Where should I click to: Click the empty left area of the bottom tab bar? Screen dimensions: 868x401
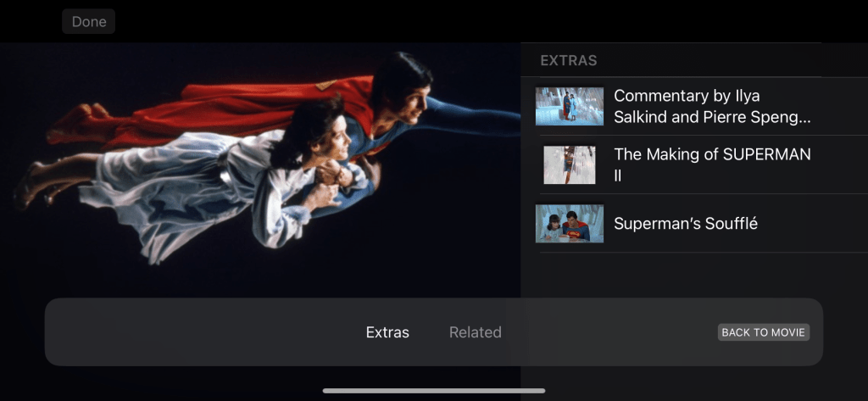pyautogui.click(x=199, y=332)
